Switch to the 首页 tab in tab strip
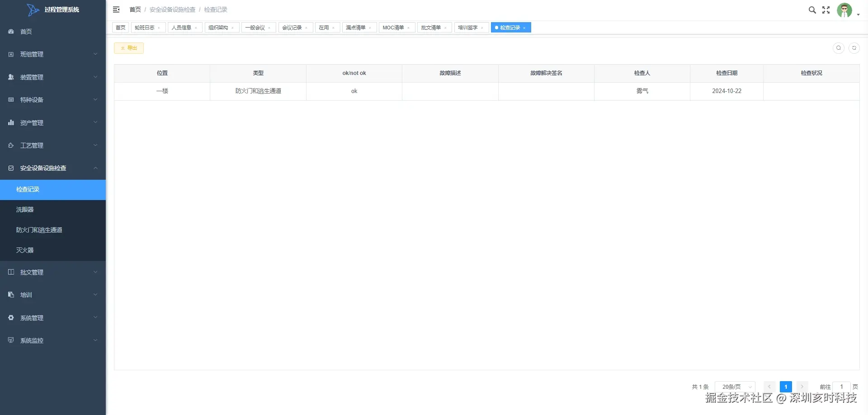 tap(121, 28)
